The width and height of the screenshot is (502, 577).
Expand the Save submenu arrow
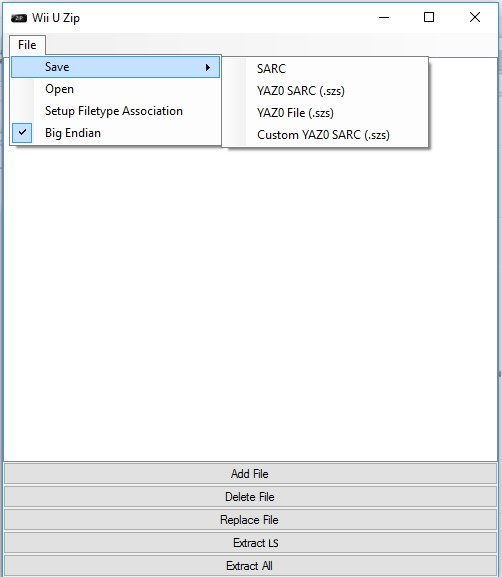[208, 67]
